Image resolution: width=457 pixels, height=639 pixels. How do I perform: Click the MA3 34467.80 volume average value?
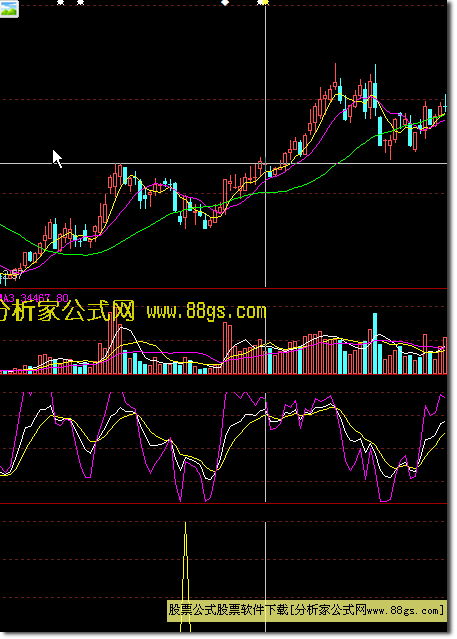(x=34, y=298)
